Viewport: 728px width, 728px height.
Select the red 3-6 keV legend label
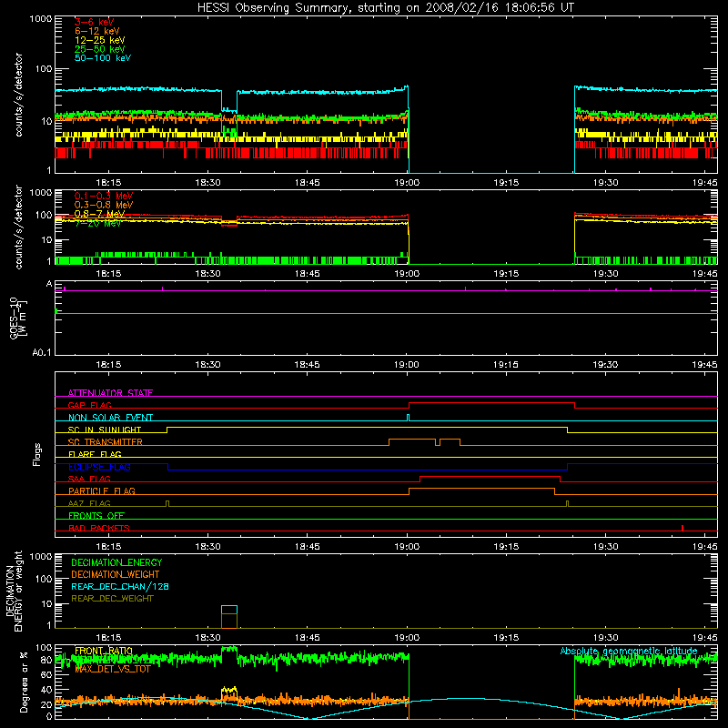[x=95, y=22]
